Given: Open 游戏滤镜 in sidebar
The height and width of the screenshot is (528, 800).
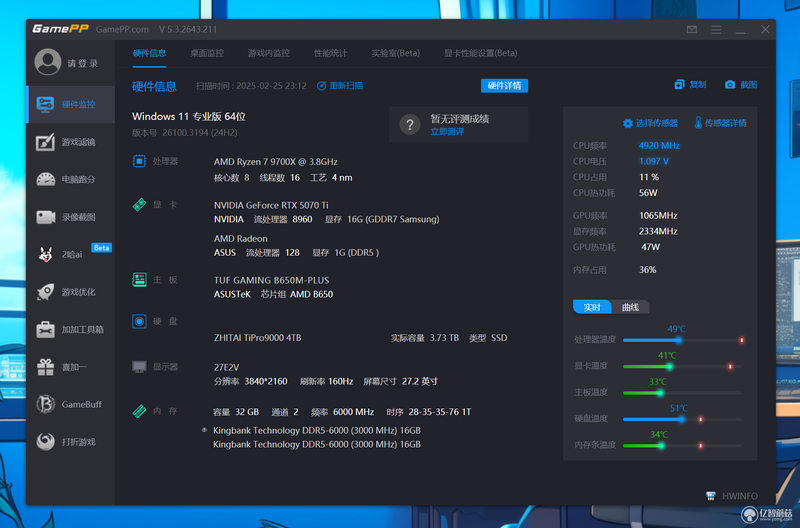Looking at the screenshot, I should click(71, 142).
